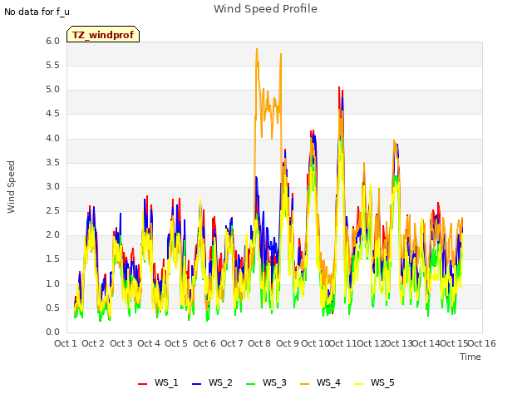Click the 4.0 y-axis tick label
The width and height of the screenshot is (532, 399).
(52, 139)
